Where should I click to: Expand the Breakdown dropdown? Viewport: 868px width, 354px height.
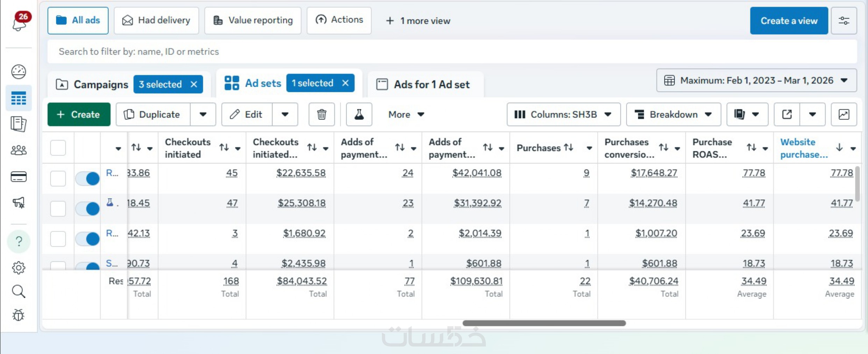point(673,114)
